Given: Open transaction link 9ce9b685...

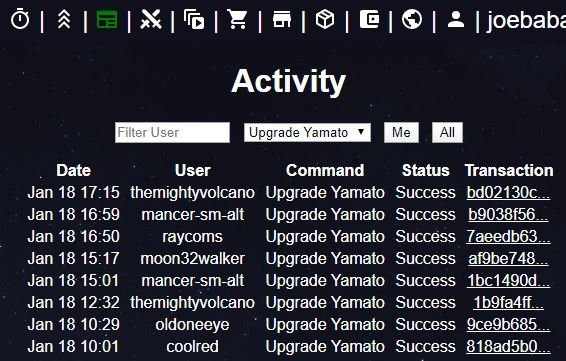Looking at the screenshot, I should (508, 325).
